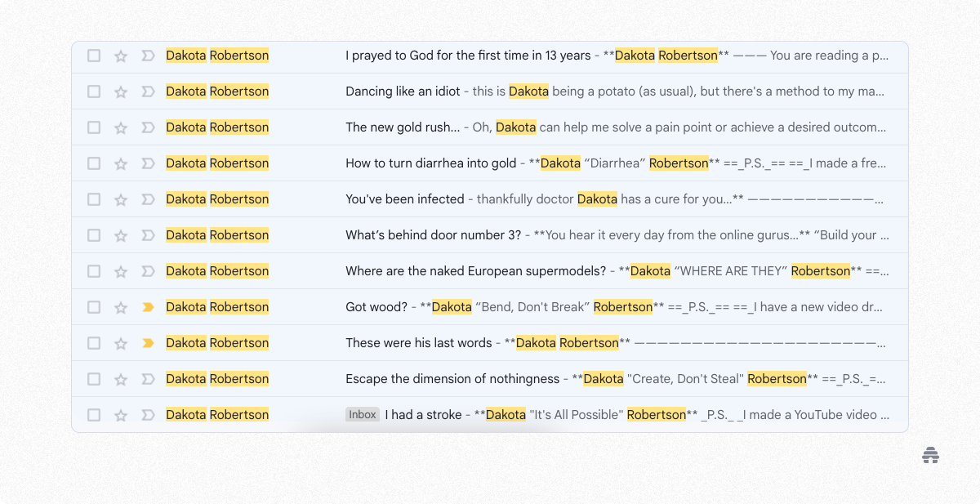Star the 'I prayed to God' email
This screenshot has height=504, width=980.
121,56
